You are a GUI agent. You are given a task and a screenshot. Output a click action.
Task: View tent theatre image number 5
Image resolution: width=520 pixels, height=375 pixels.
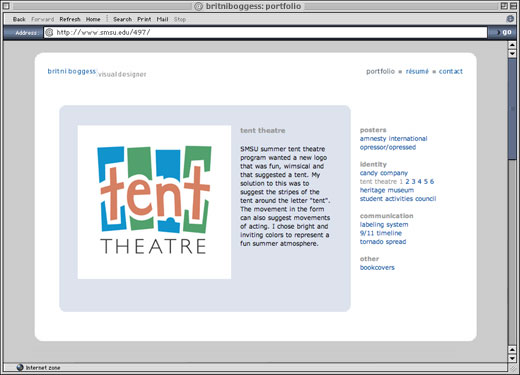(x=426, y=181)
